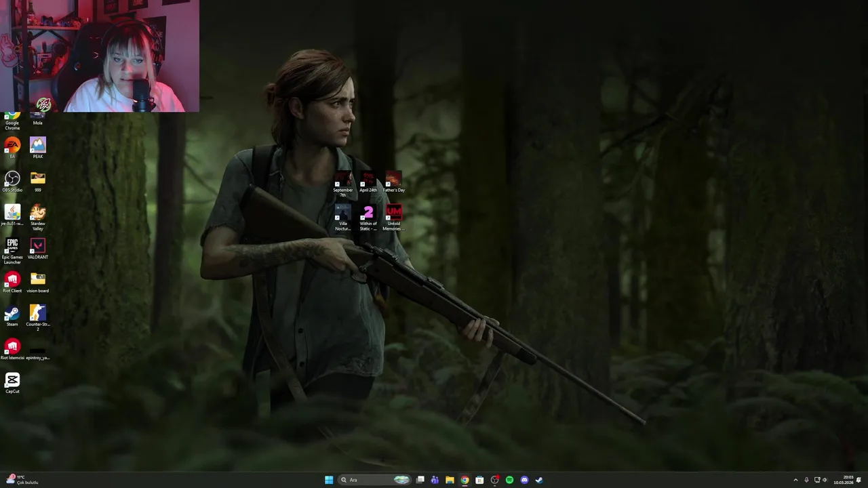Click the taskbar search box labeled Ara
Viewport: 868px width, 488px height.
tap(376, 480)
